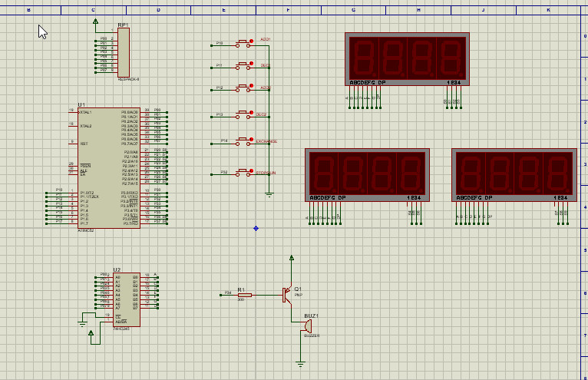This screenshot has width=588, height=380.
Task: Toggle the red latch dot on DEC2 button
Action: [252, 112]
